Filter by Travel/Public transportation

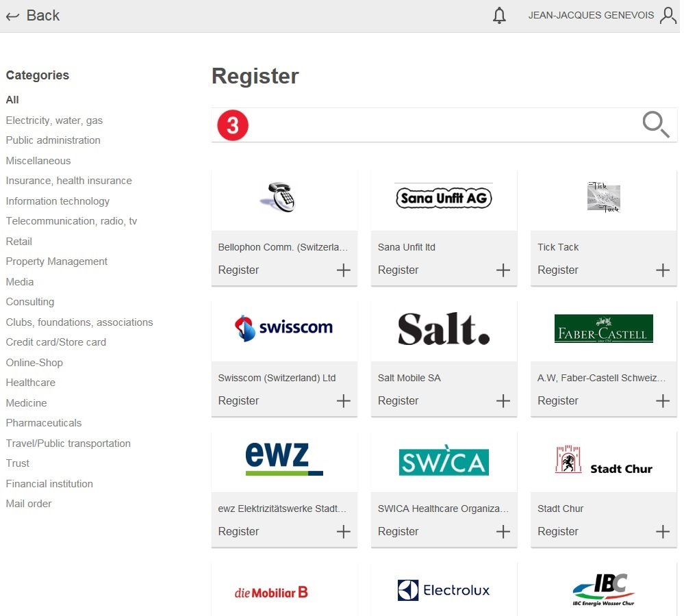point(68,444)
